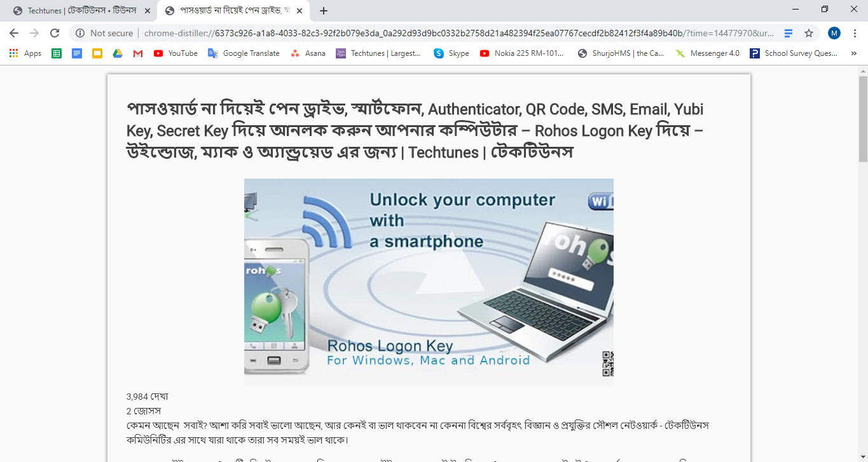Close the active article tab
Image resolution: width=868 pixels, height=462 pixels.
coord(300,11)
